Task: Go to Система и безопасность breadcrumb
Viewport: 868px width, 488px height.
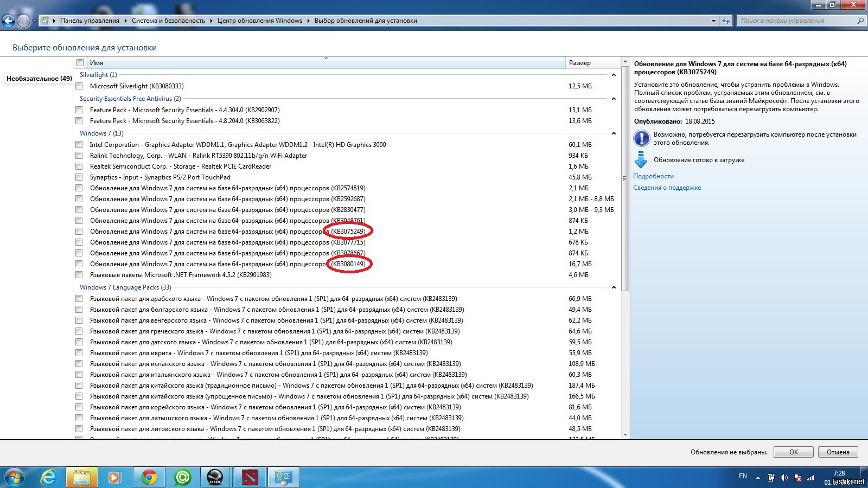Action: [168, 21]
